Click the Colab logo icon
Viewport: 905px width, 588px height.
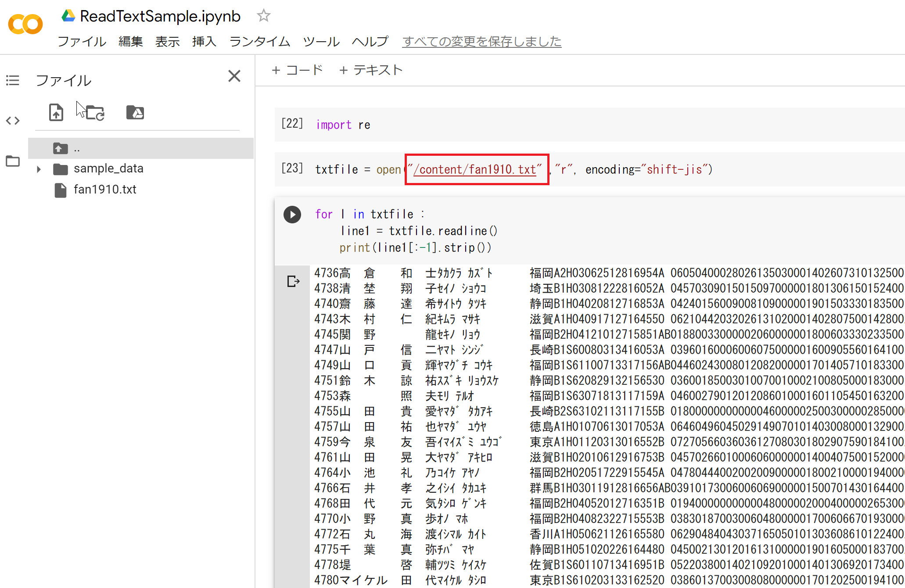click(25, 24)
